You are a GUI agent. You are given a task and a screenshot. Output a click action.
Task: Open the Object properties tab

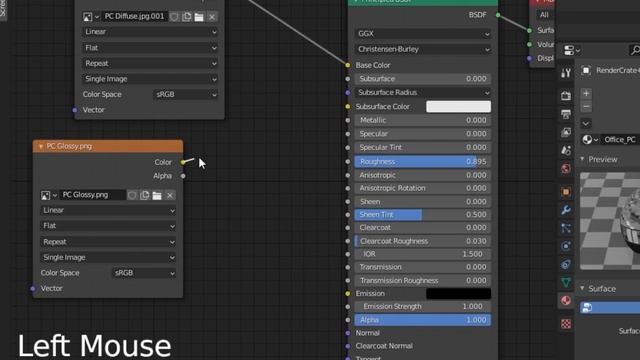[x=566, y=192]
